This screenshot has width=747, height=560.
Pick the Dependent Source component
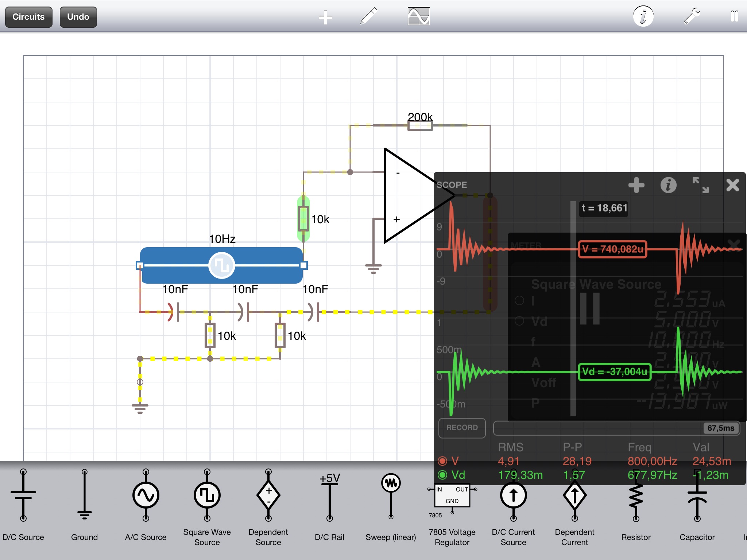tap(268, 507)
